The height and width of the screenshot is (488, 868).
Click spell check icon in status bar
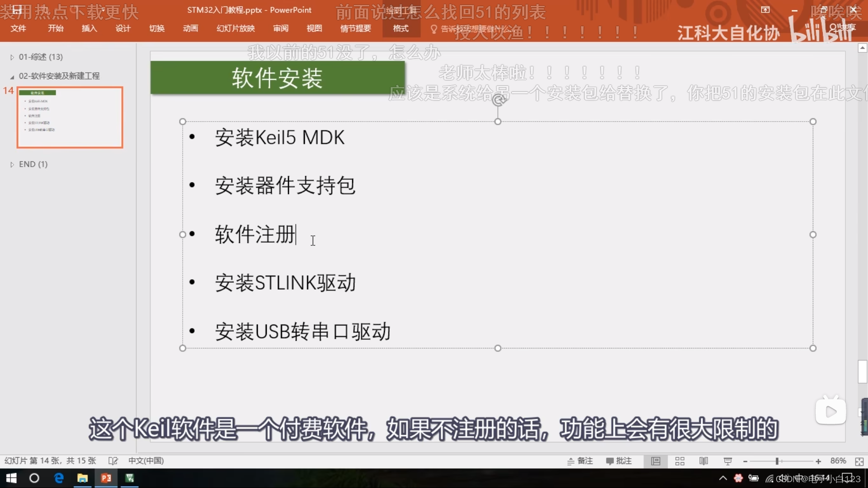[113, 461]
